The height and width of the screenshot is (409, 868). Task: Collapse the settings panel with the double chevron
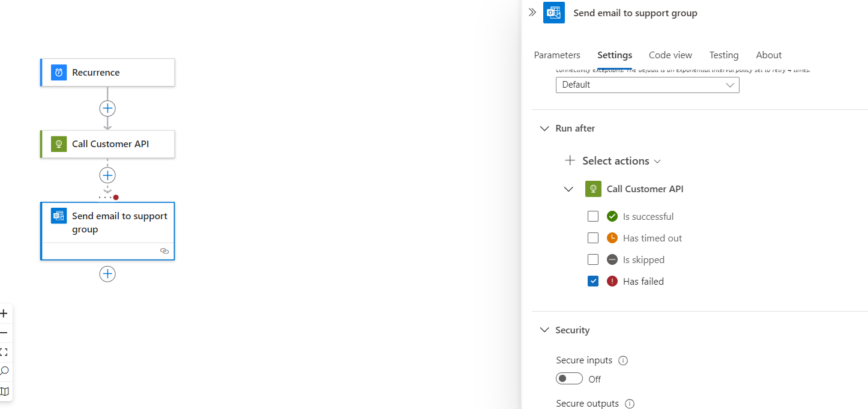click(532, 12)
